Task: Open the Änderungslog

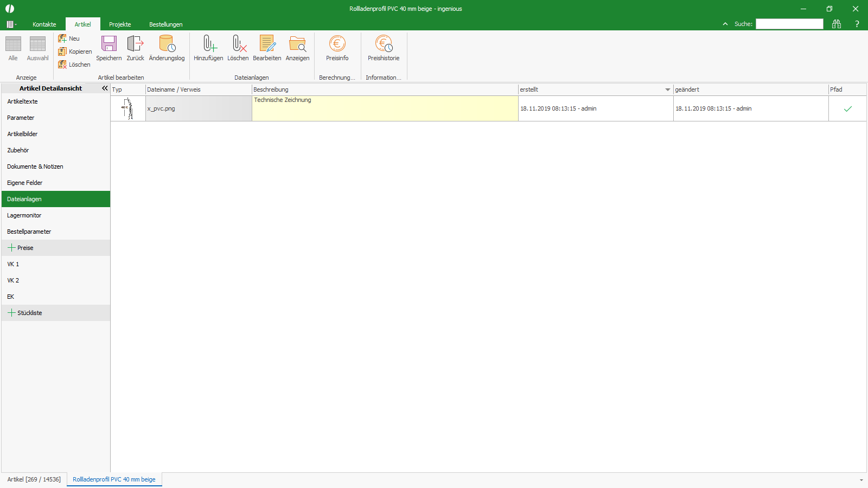Action: tap(167, 48)
